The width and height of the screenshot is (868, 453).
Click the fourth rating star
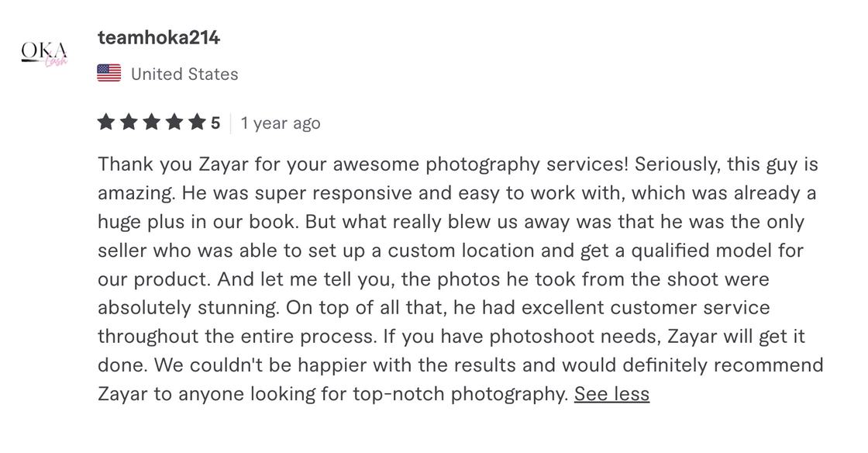click(174, 123)
